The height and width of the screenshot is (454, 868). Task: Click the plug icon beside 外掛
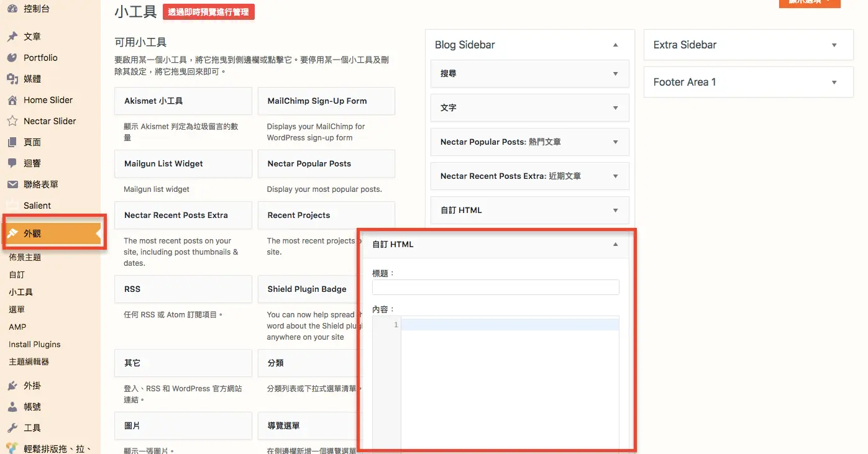coord(12,386)
